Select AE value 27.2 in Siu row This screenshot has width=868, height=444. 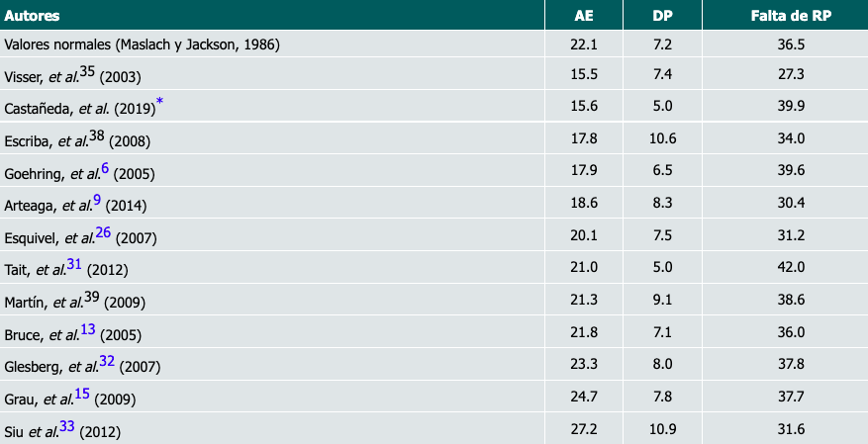coord(585,430)
